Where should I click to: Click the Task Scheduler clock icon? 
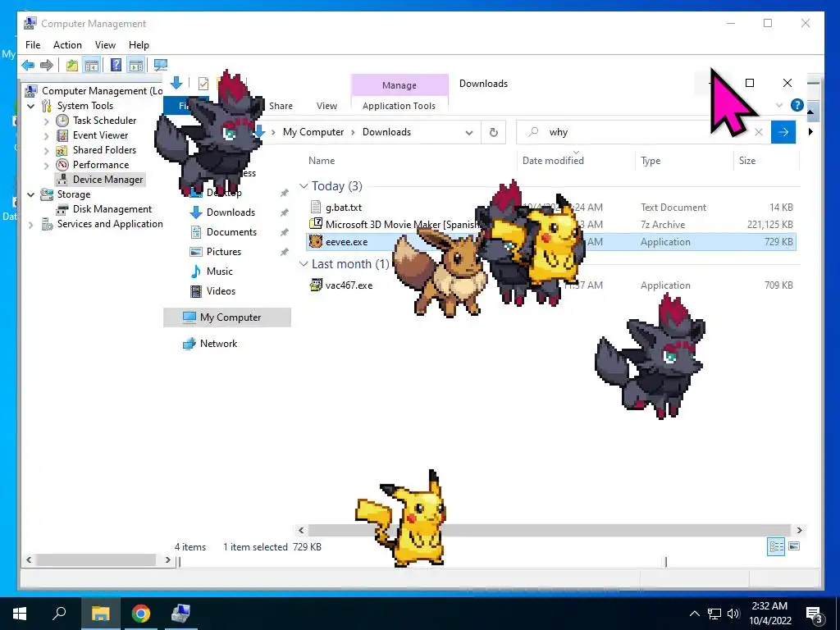click(x=62, y=121)
